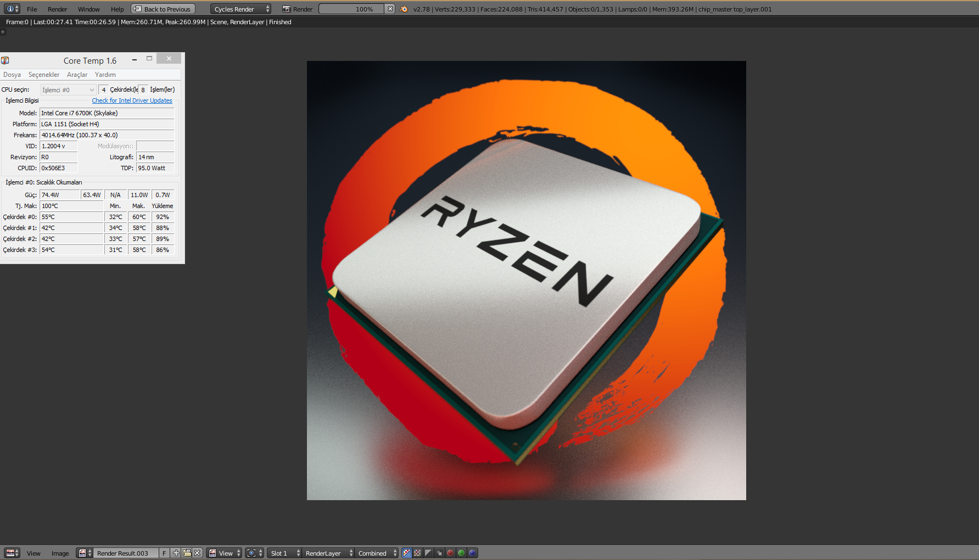Click the rendered Ryzen chip image
This screenshot has width=979, height=560.
(526, 281)
